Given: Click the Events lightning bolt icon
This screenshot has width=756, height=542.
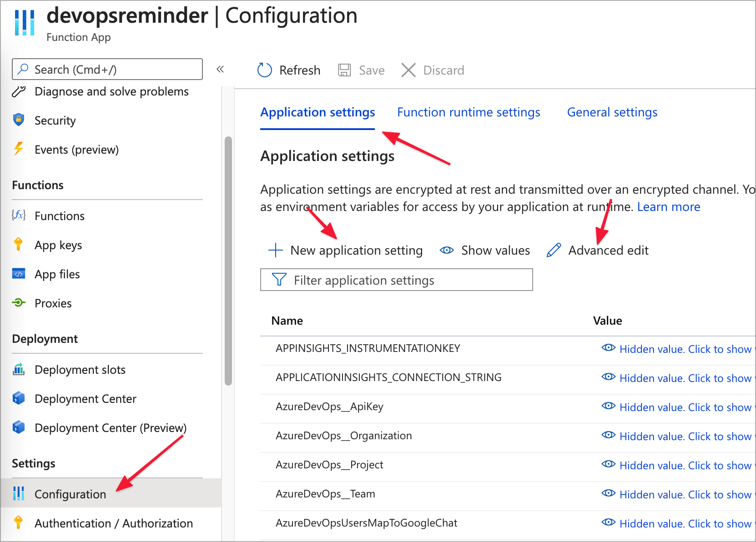Looking at the screenshot, I should click(x=19, y=149).
